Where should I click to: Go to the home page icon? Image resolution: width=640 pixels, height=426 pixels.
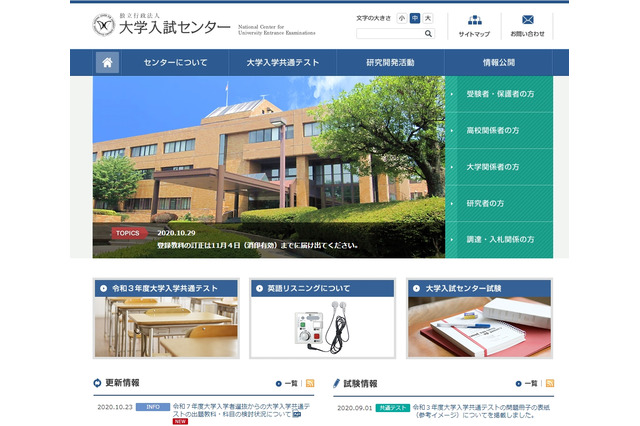107,62
